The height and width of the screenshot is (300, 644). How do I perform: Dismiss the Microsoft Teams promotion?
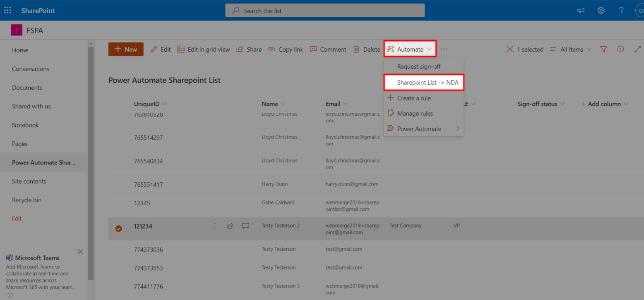tap(80, 252)
